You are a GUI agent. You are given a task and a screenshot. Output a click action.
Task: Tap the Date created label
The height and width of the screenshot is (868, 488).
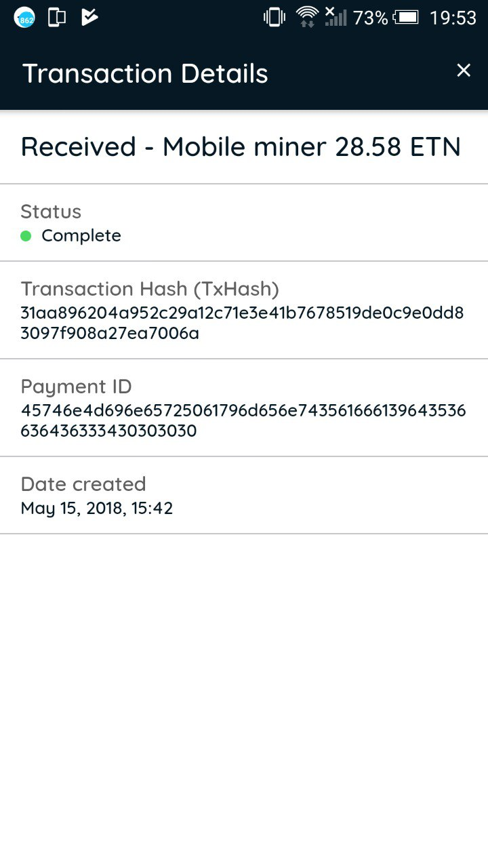click(83, 484)
